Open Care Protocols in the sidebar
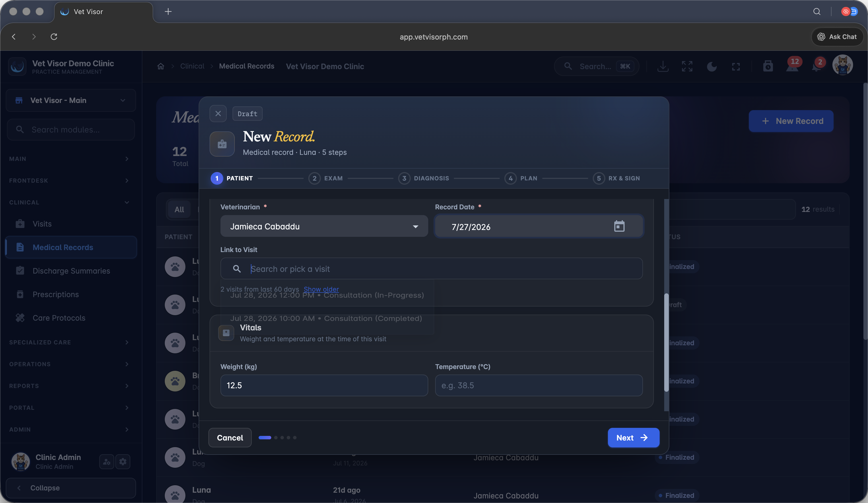The image size is (868, 503). tap(71, 318)
